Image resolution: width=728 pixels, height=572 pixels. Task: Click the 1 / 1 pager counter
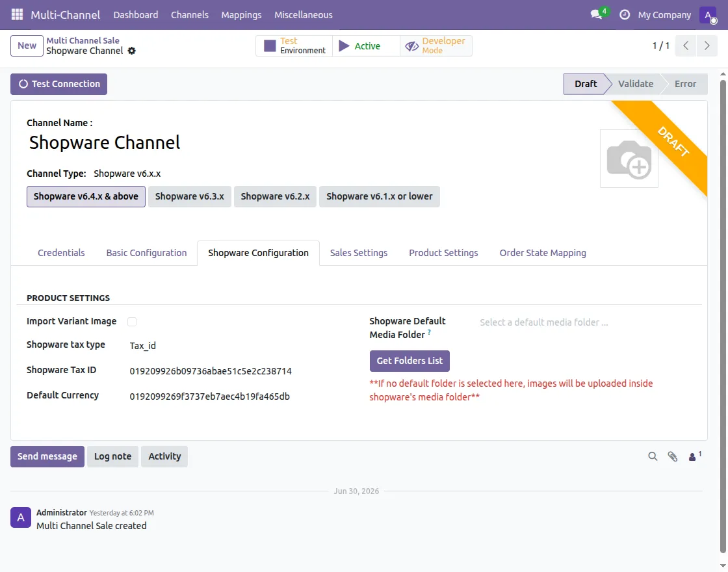coord(660,45)
